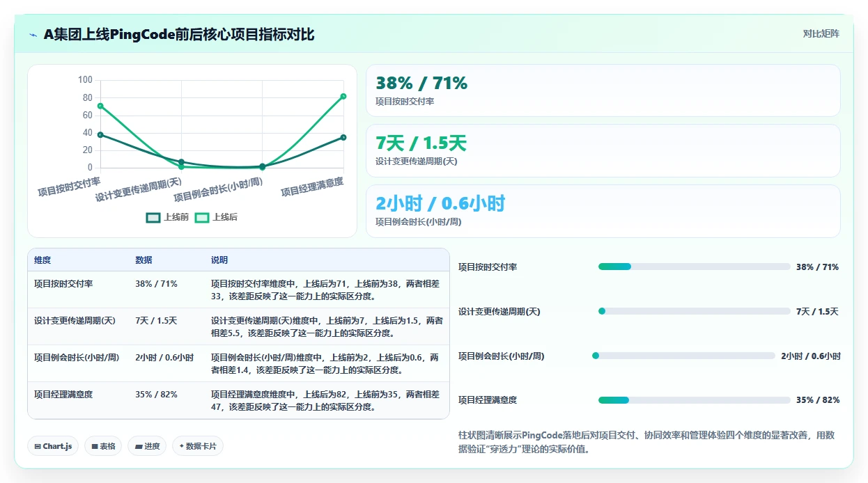Viewport: 868px width, 483px height.
Task: Click the summary paragraph starting 柱状图清晰展示
Action: click(646, 442)
